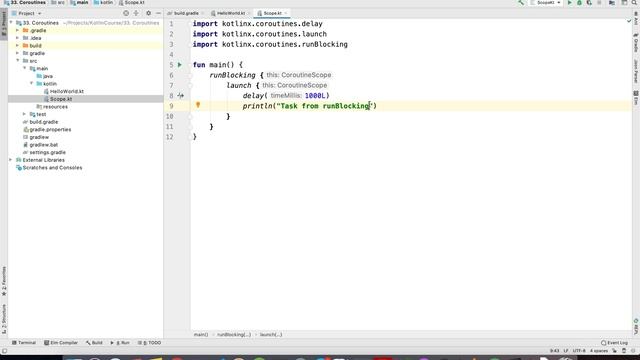Image resolution: width=640 pixels, height=360 pixels.
Task: Click the runBlocking{...} breadcrumb
Action: pos(234,335)
